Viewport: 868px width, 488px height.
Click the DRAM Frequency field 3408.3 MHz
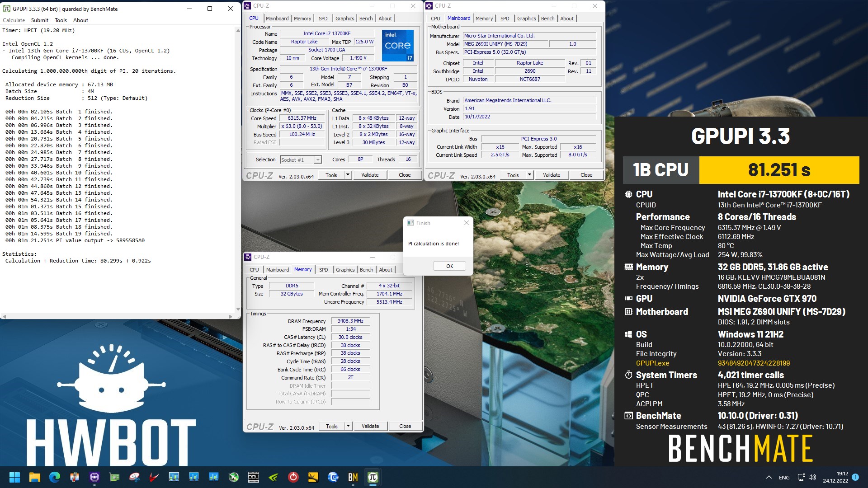[x=350, y=321]
